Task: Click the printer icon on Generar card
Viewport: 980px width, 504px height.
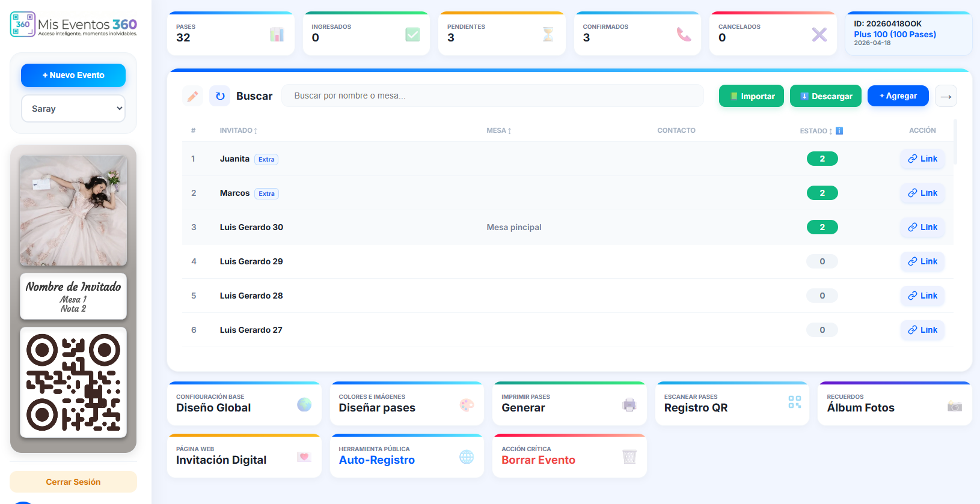Action: (629, 404)
